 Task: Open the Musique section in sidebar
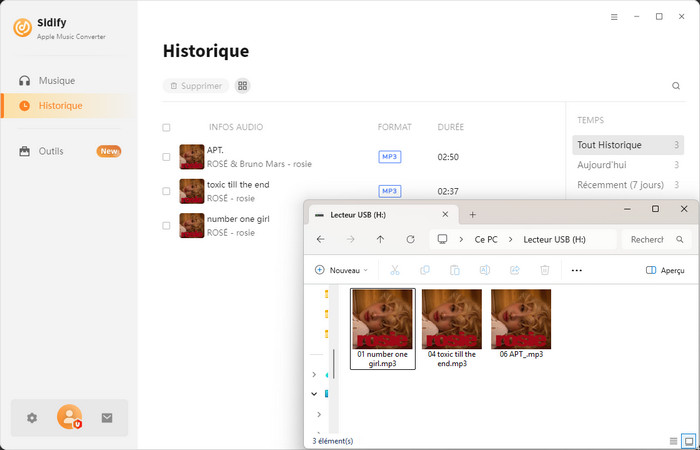[56, 80]
